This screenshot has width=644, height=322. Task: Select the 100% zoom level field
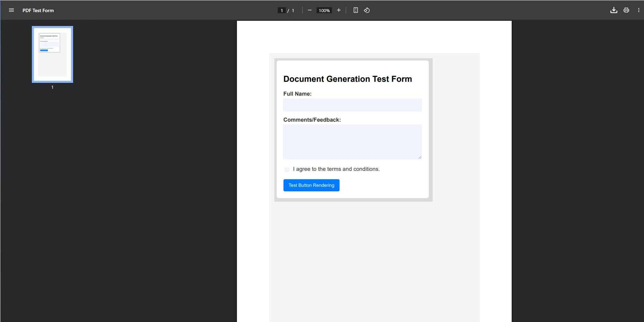click(324, 10)
